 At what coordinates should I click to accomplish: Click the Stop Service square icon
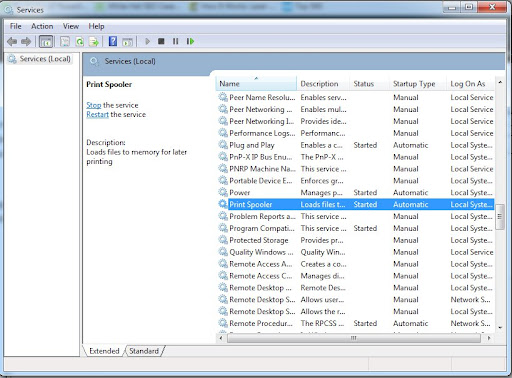tap(161, 41)
